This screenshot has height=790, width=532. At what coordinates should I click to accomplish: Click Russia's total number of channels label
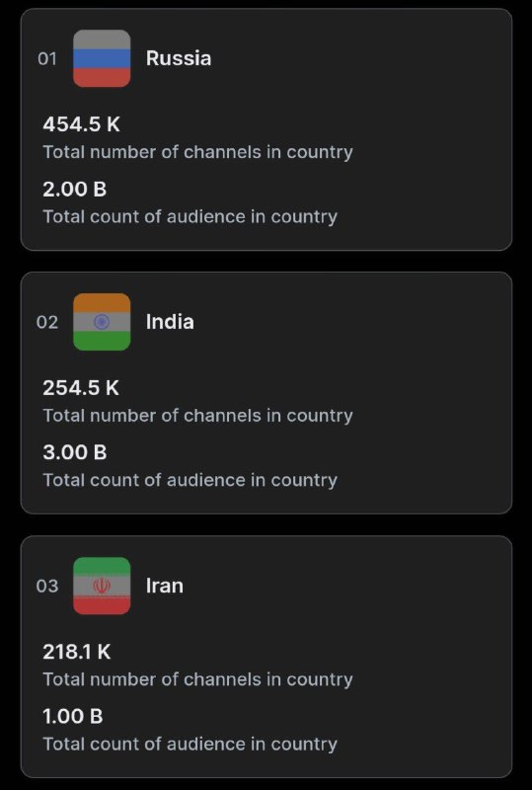pos(197,152)
